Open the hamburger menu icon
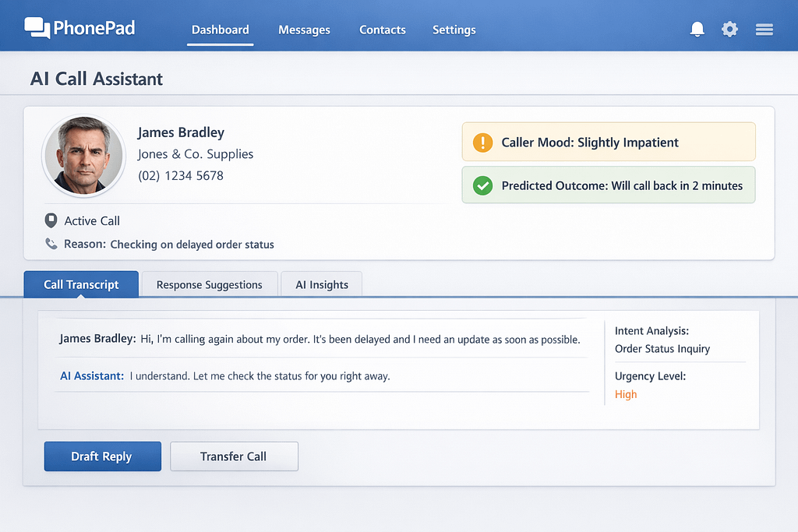This screenshot has height=532, width=798. click(764, 30)
